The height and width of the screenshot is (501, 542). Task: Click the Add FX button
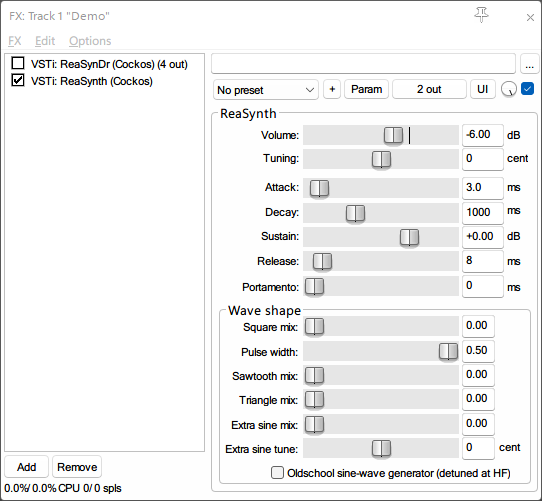pyautogui.click(x=26, y=467)
